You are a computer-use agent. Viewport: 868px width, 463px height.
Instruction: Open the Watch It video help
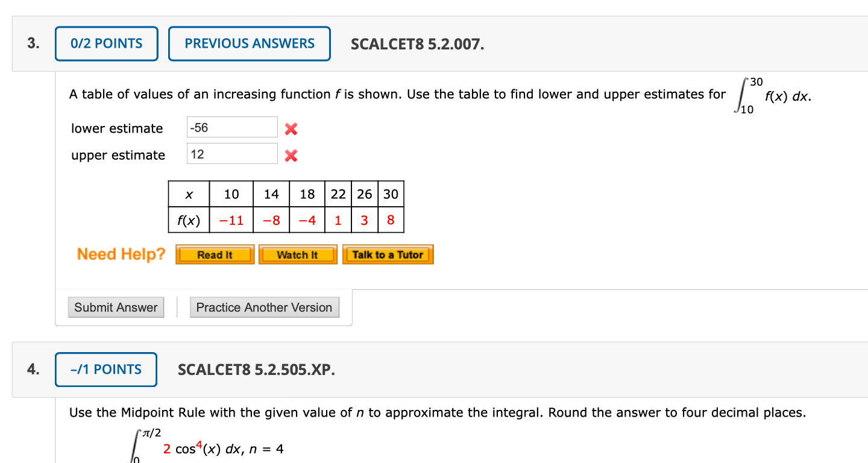coord(298,254)
